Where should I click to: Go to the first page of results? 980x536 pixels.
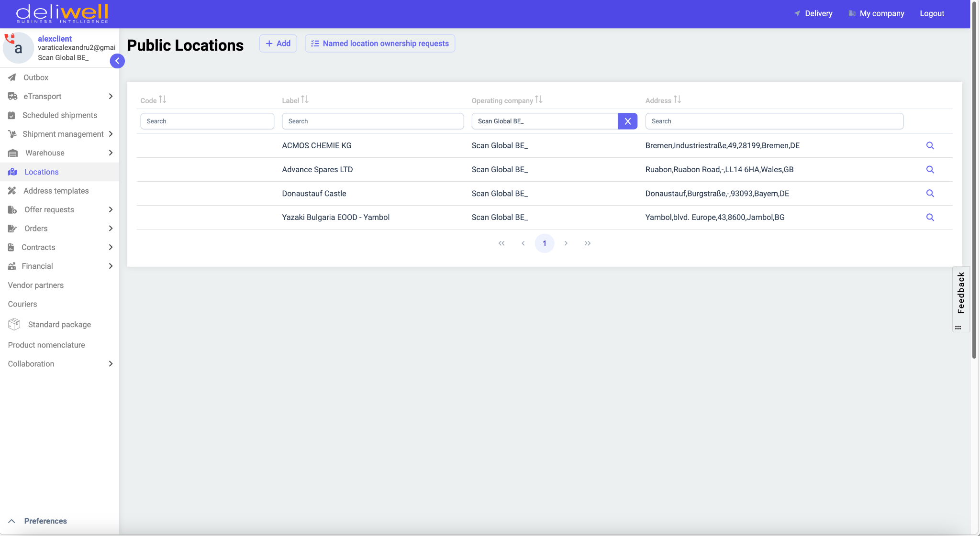pos(501,243)
